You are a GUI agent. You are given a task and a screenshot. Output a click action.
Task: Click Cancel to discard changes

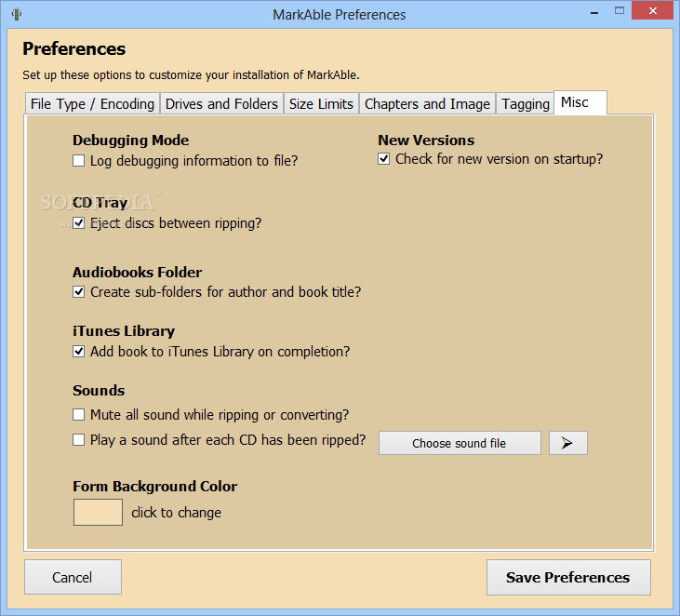click(x=73, y=577)
